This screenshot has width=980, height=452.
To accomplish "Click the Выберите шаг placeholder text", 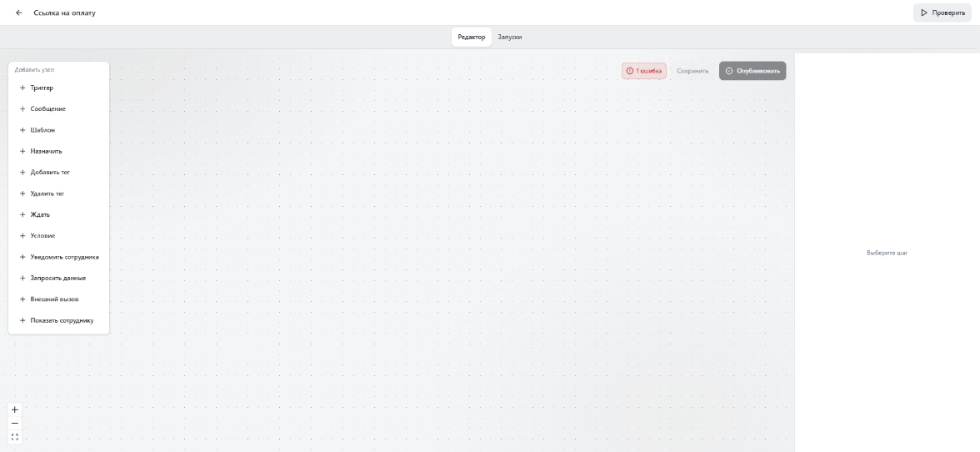I will click(x=887, y=254).
